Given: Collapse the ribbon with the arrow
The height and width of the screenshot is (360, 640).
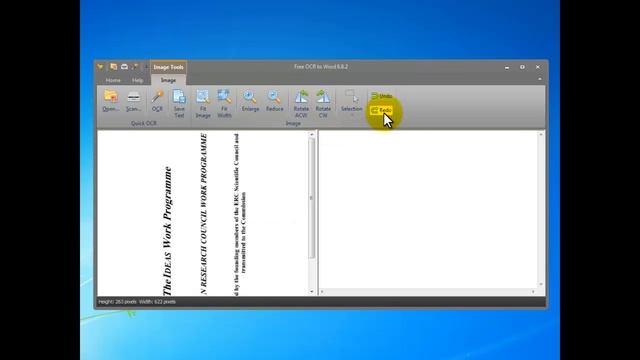Looking at the screenshot, I should [x=540, y=79].
